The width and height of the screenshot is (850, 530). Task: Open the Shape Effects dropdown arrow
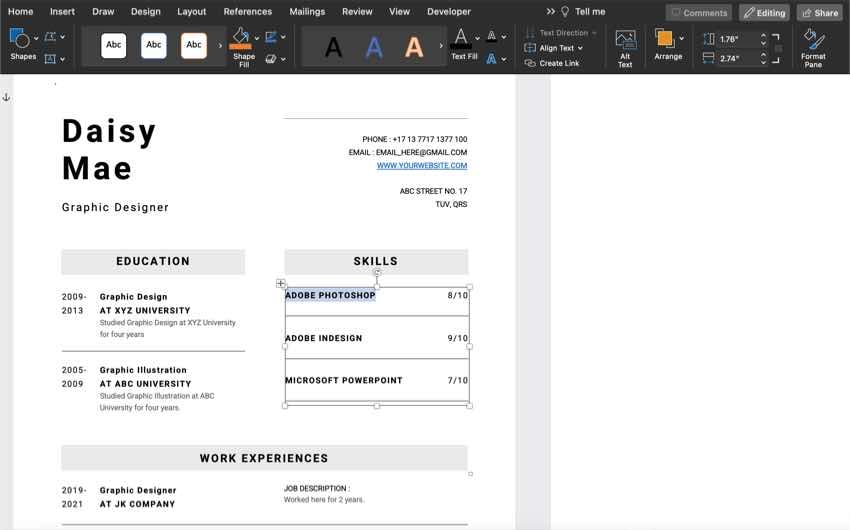tap(284, 59)
